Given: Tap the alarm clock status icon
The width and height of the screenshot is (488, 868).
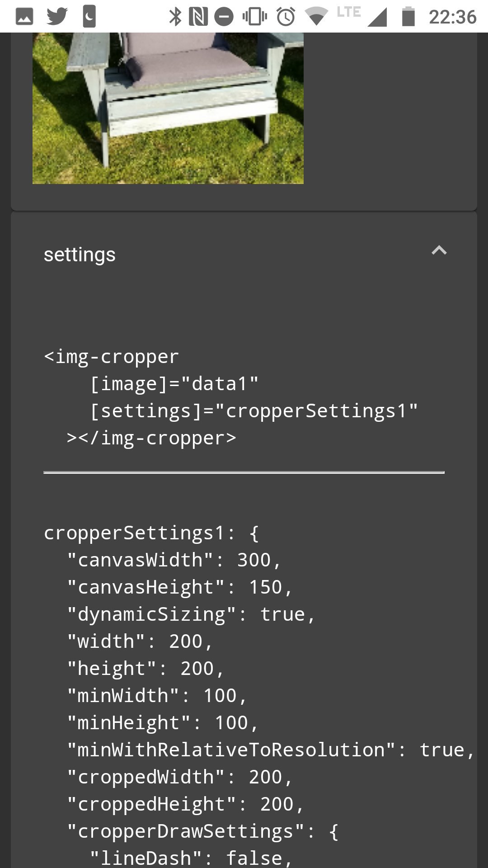Looking at the screenshot, I should tap(286, 17).
